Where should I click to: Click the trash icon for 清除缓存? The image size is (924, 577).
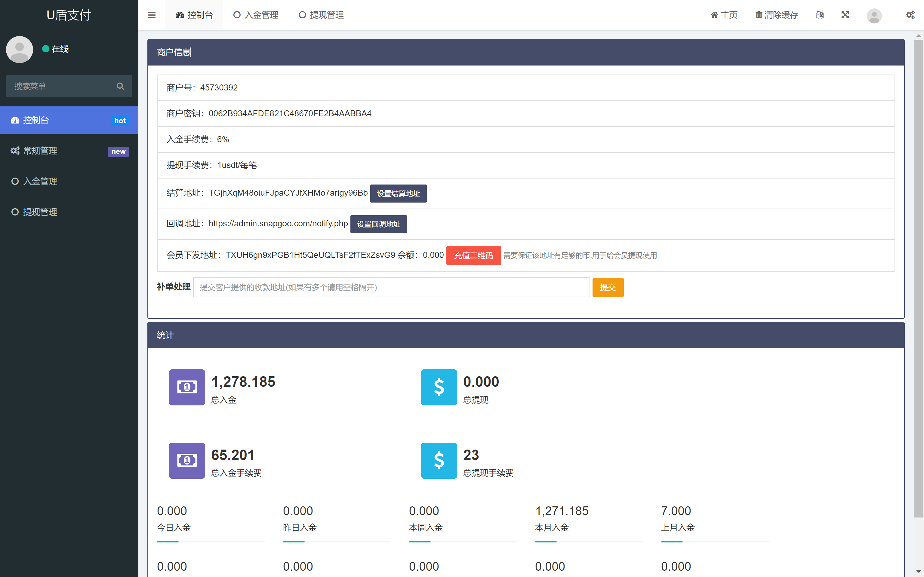pos(759,15)
